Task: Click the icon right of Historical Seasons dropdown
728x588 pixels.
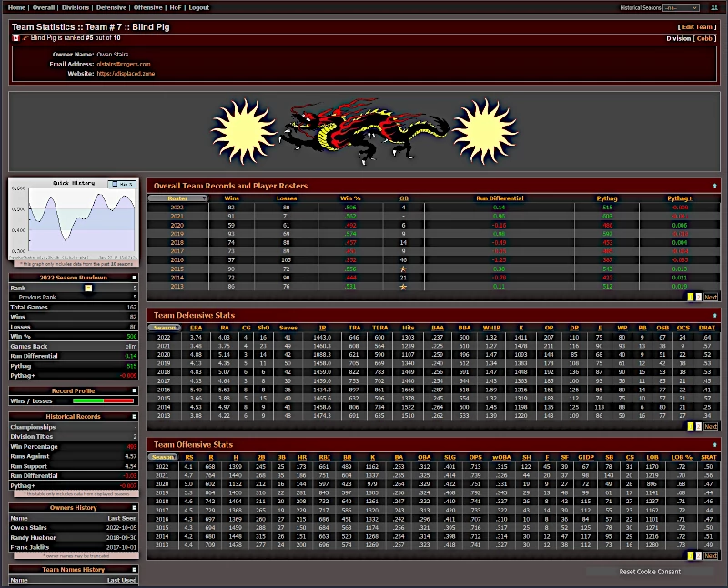Action: (714, 7)
